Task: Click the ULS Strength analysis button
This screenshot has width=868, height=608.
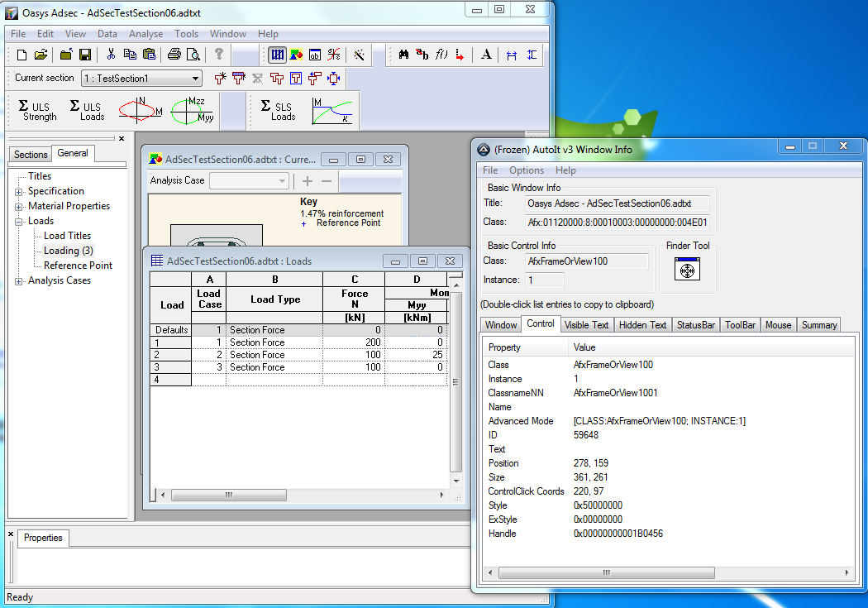Action: (38, 110)
